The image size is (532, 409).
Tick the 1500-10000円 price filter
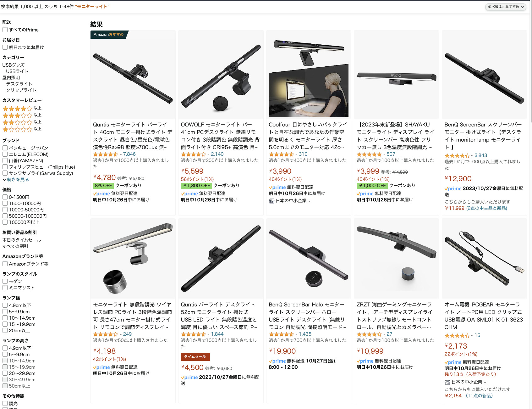pyautogui.click(x=5, y=203)
